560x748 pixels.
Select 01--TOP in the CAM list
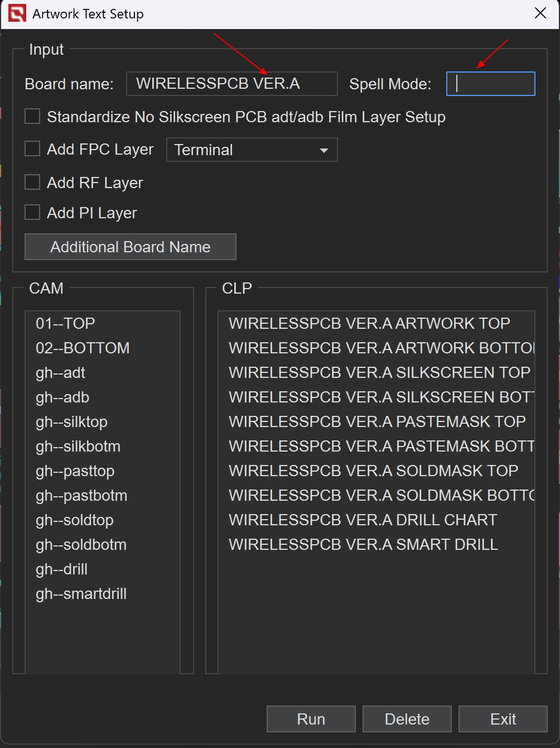(x=65, y=323)
